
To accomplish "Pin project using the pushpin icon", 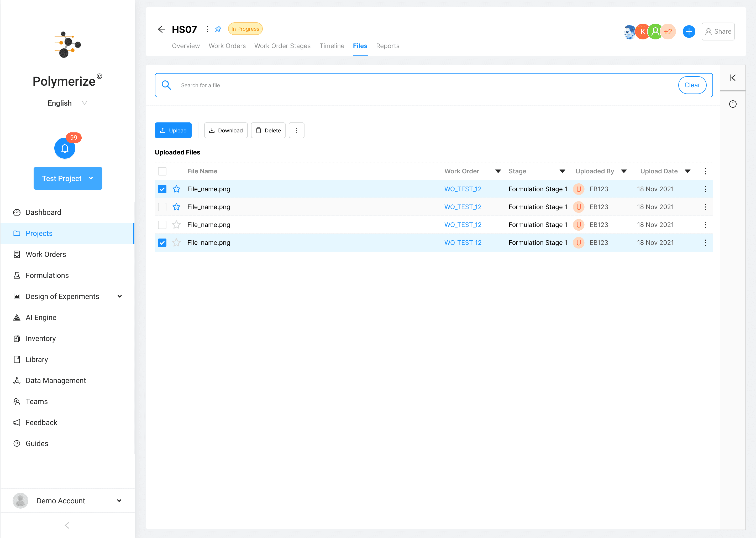I will coord(218,29).
